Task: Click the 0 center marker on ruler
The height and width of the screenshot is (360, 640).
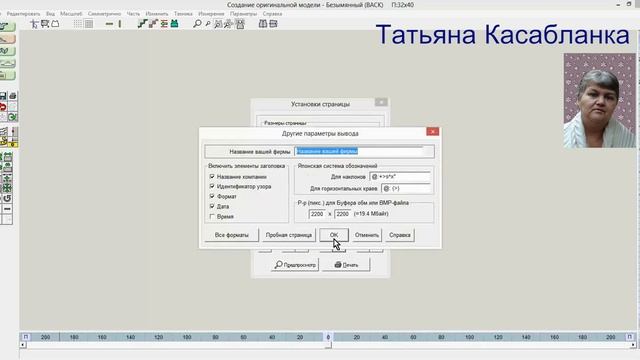Action: click(x=328, y=337)
